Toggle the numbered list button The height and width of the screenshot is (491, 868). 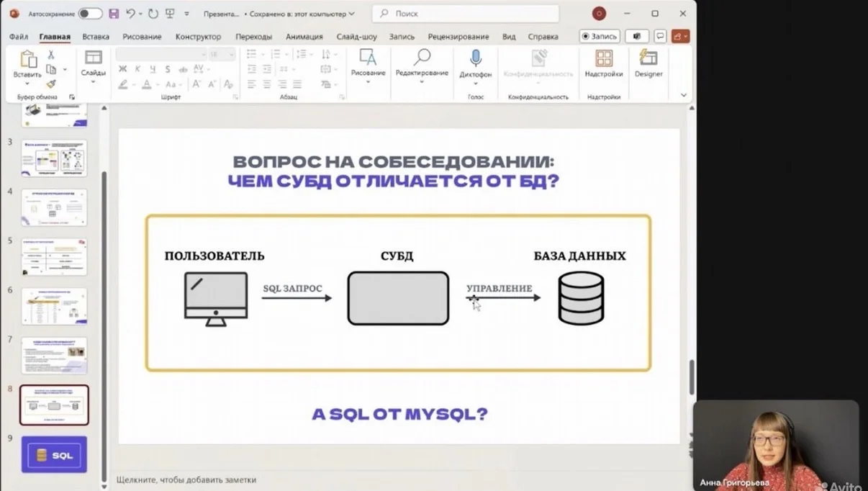pyautogui.click(x=276, y=54)
